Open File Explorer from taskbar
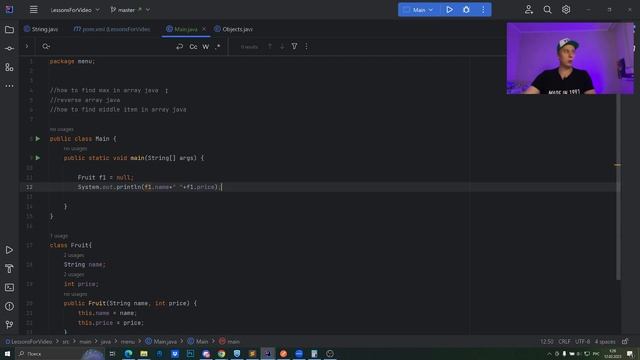 click(x=144, y=353)
